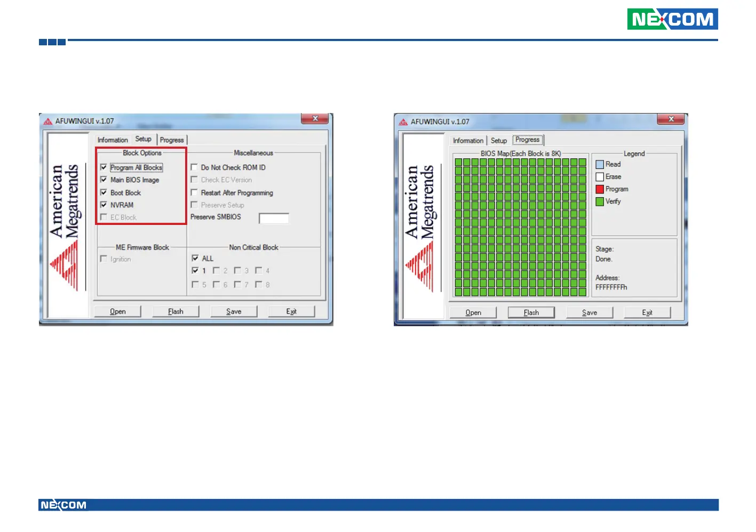
Task: Close the left AFUWINGUI window with the X
Action: [x=315, y=118]
